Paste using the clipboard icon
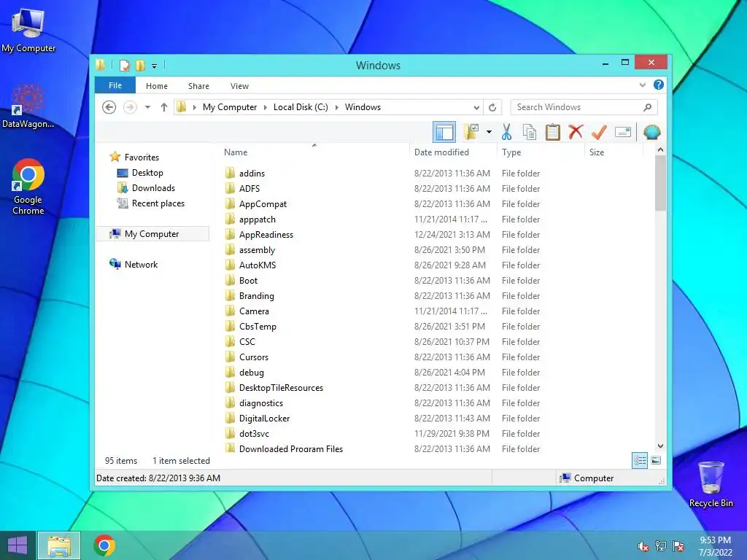Viewport: 747px width, 560px height. pos(553,132)
